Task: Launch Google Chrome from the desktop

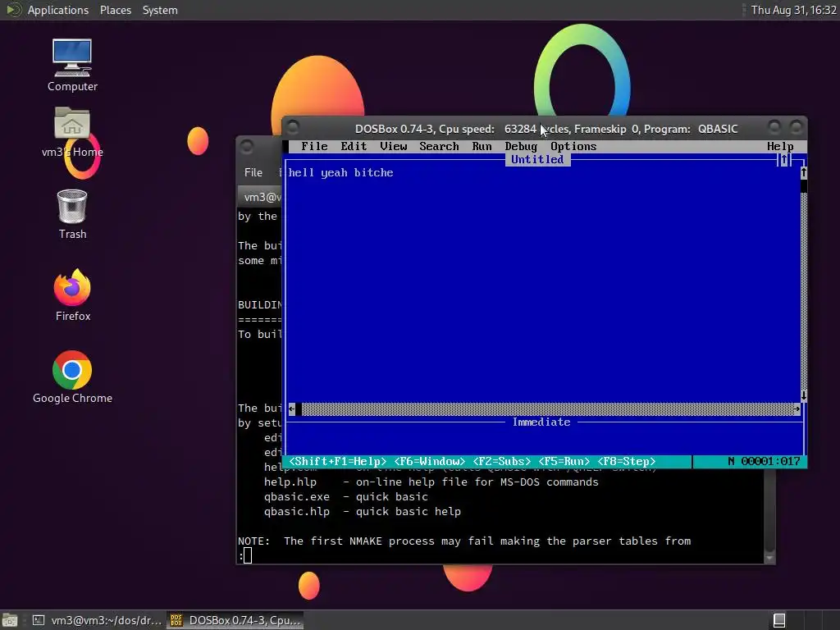Action: 72,377
